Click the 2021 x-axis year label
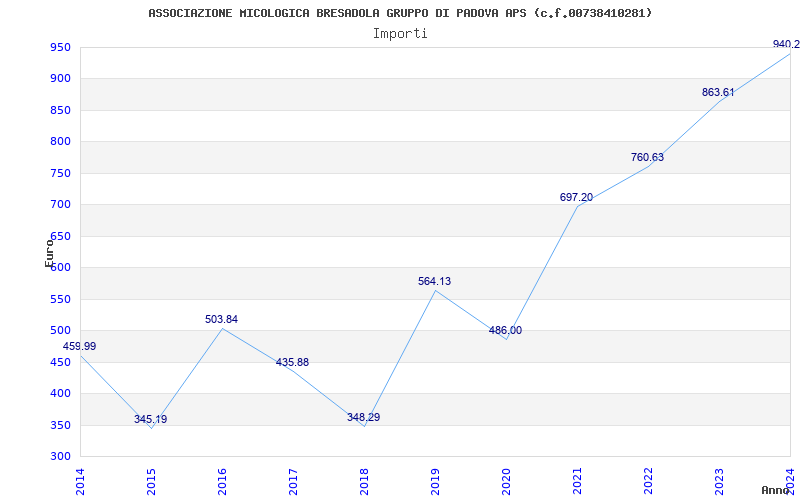This screenshot has width=800, height=500. [x=577, y=481]
